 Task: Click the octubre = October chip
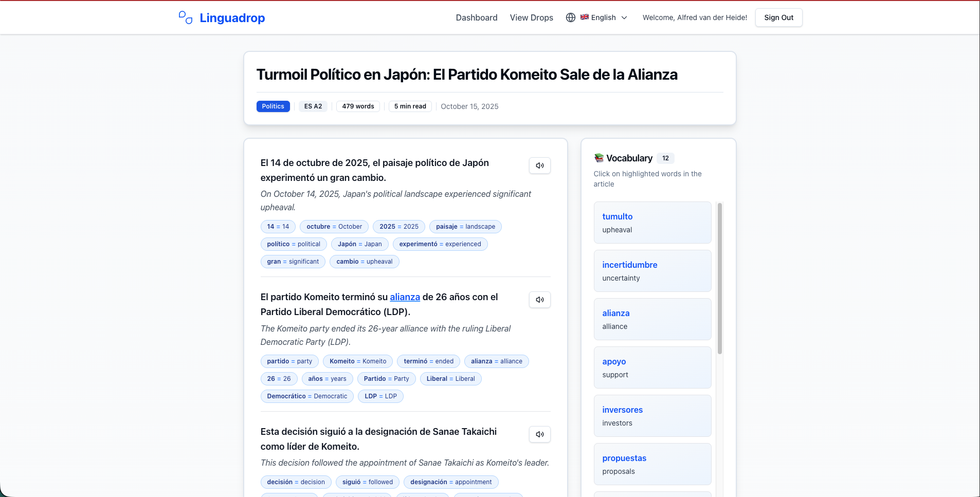pyautogui.click(x=334, y=227)
